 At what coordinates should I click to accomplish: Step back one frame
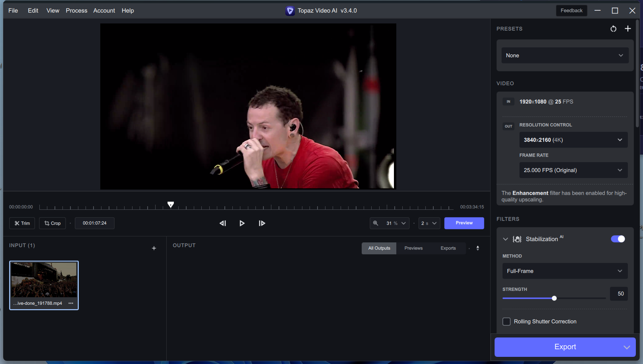[x=223, y=223]
